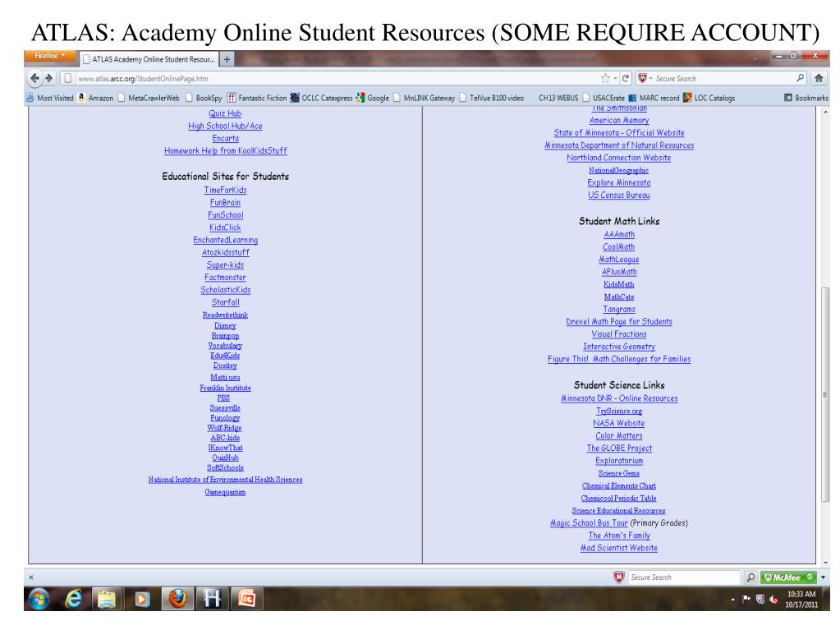
Task: Open Windows Explorer folder on the taskbar
Action: pyautogui.click(x=107, y=599)
